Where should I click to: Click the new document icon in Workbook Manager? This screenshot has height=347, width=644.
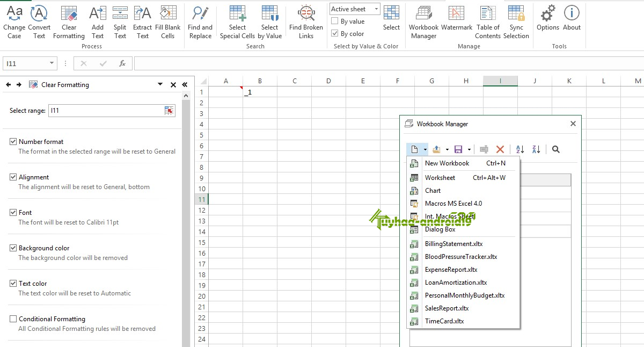pyautogui.click(x=414, y=149)
